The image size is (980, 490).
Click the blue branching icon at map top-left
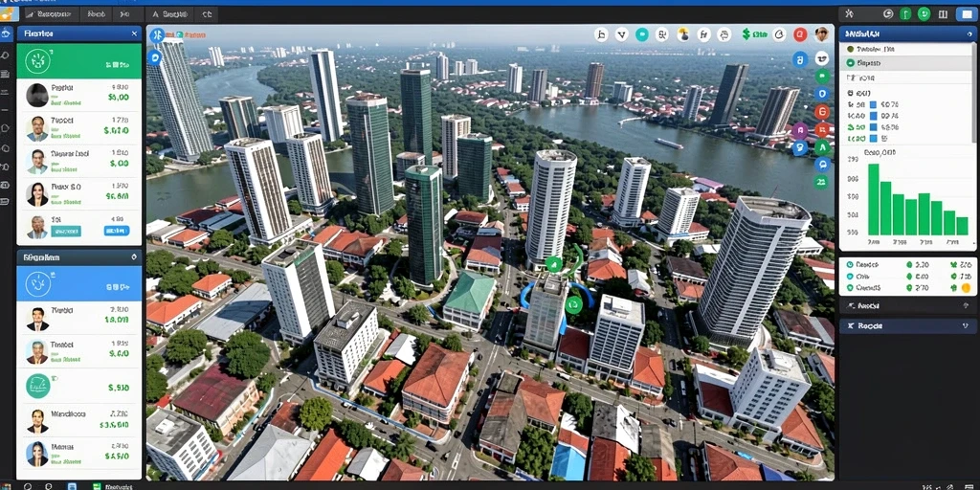pyautogui.click(x=157, y=35)
